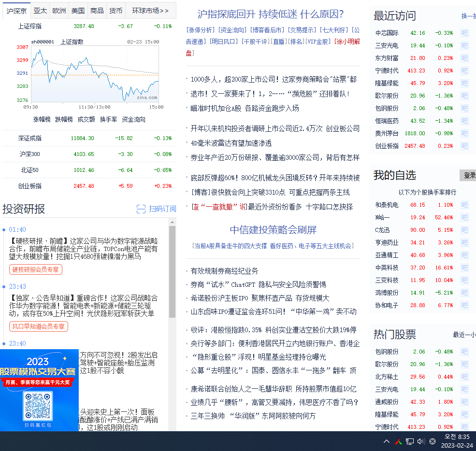Image resolution: width=476 pixels, height=451 pixels.
Task: Click the 上证指数 intraday chart
Action: [x=95, y=74]
